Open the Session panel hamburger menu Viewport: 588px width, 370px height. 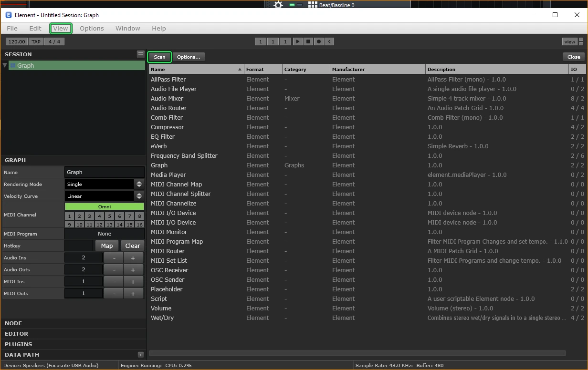140,54
